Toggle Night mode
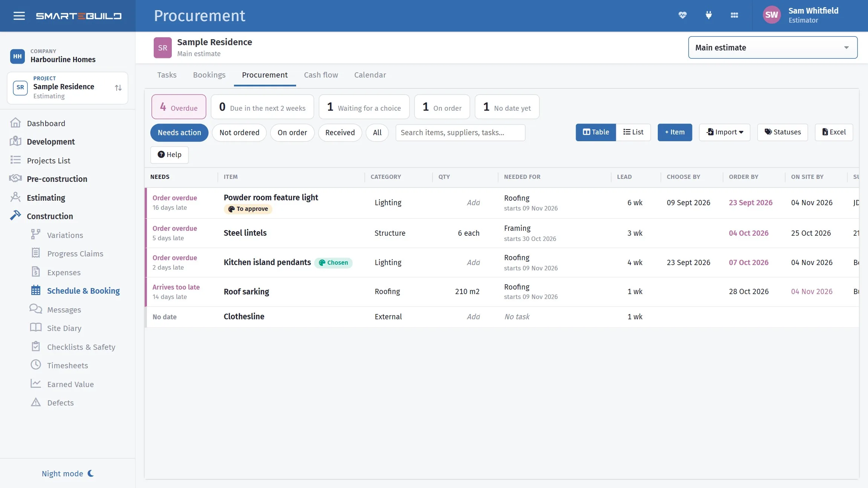This screenshot has height=488, width=868. (x=68, y=473)
